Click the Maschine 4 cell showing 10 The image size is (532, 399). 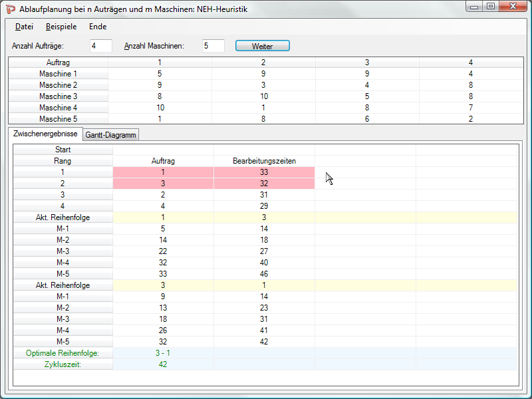(x=160, y=108)
